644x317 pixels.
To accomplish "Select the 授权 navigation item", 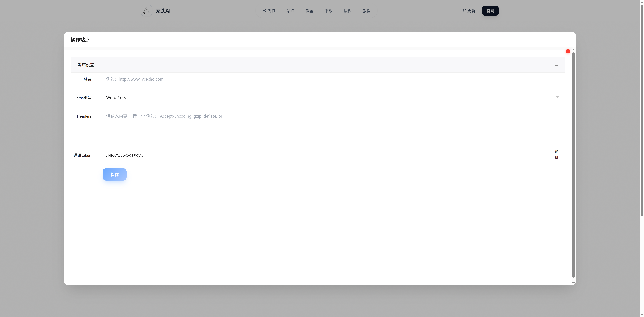I will 347,11.
